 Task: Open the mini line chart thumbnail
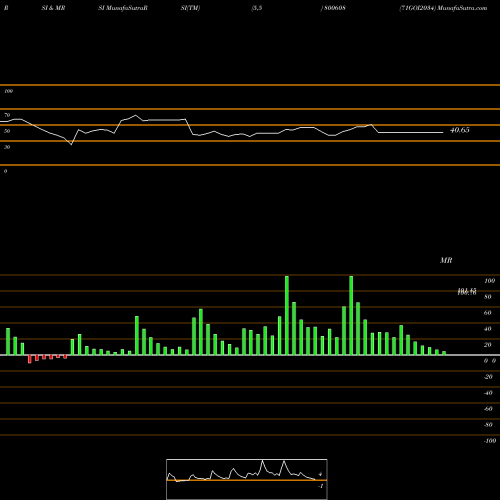247,479
